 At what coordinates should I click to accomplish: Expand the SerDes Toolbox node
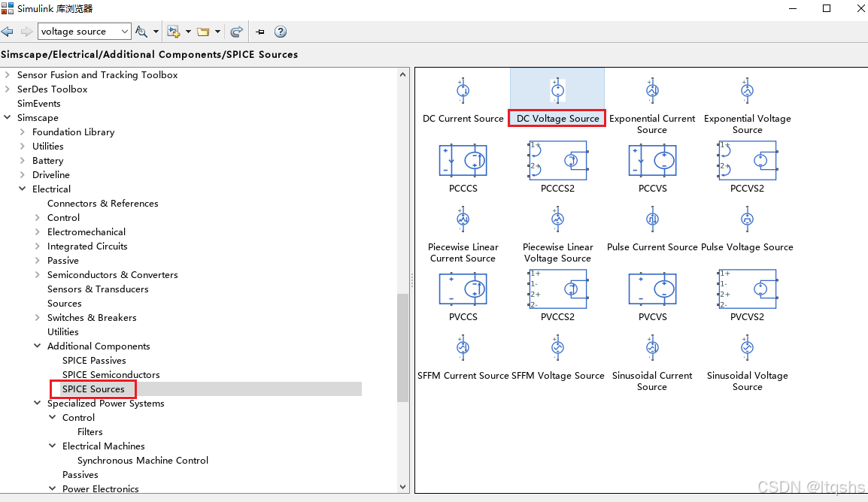tap(8, 89)
